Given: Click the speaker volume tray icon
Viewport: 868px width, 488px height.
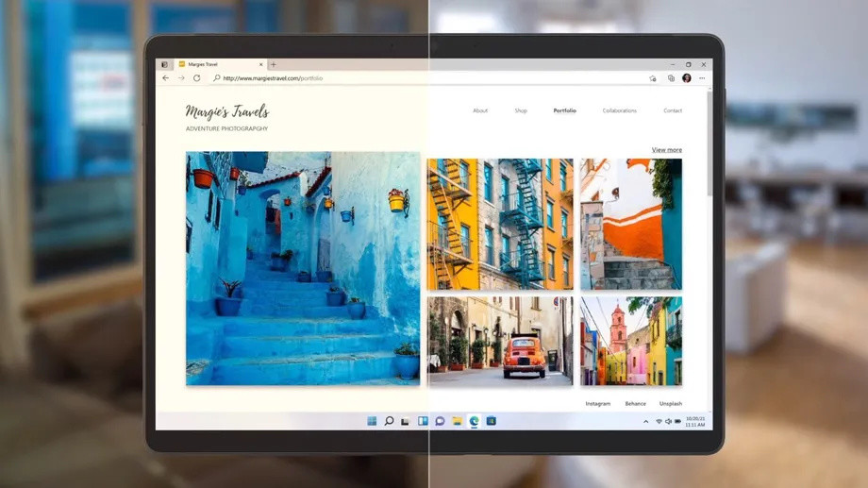Looking at the screenshot, I should pos(668,422).
